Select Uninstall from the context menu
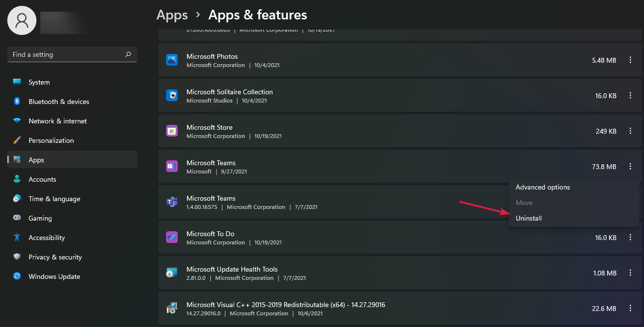 pyautogui.click(x=528, y=218)
